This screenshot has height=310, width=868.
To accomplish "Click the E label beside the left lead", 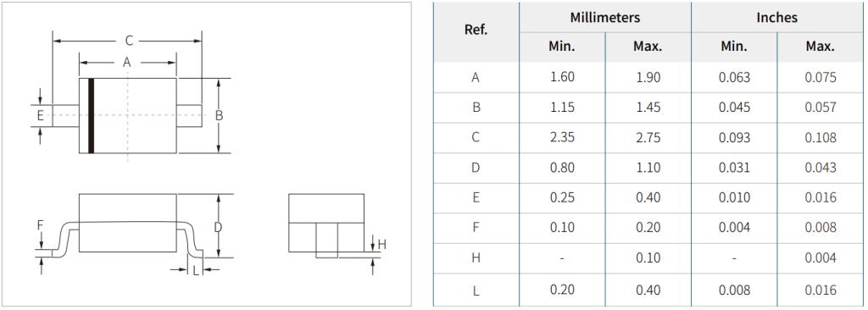I will coord(40,116).
